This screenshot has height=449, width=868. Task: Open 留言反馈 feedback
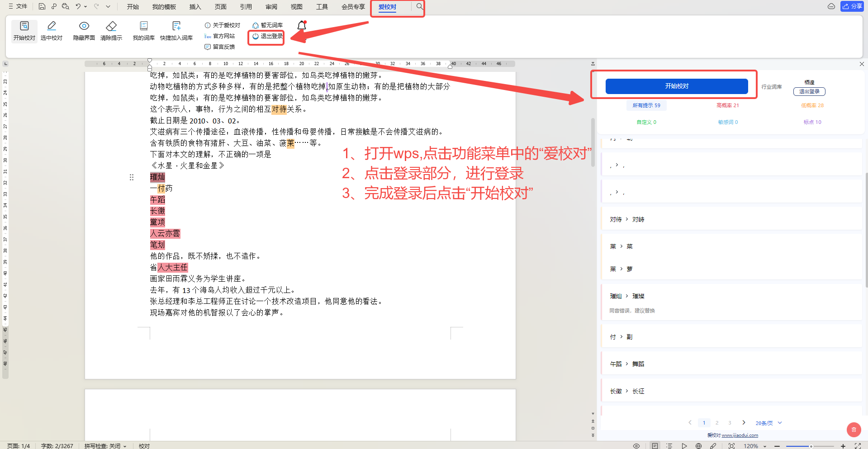coord(220,47)
